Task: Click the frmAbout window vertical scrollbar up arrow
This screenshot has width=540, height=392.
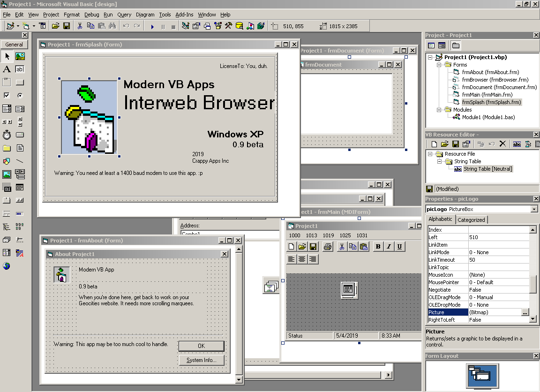Action: click(239, 249)
